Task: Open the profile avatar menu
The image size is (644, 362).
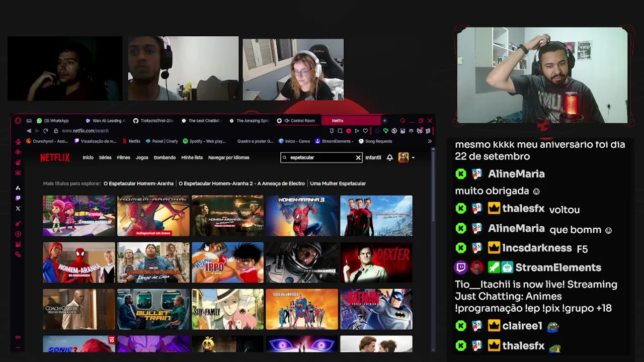Action: coord(404,157)
